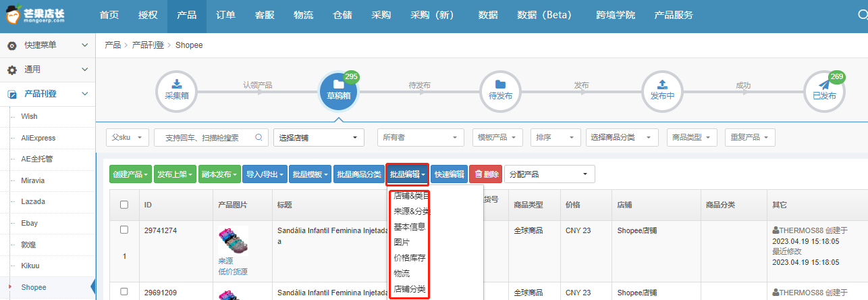The width and height of the screenshot is (868, 300).
Task: Open the 选择店铺 dropdown
Action: pos(319,137)
